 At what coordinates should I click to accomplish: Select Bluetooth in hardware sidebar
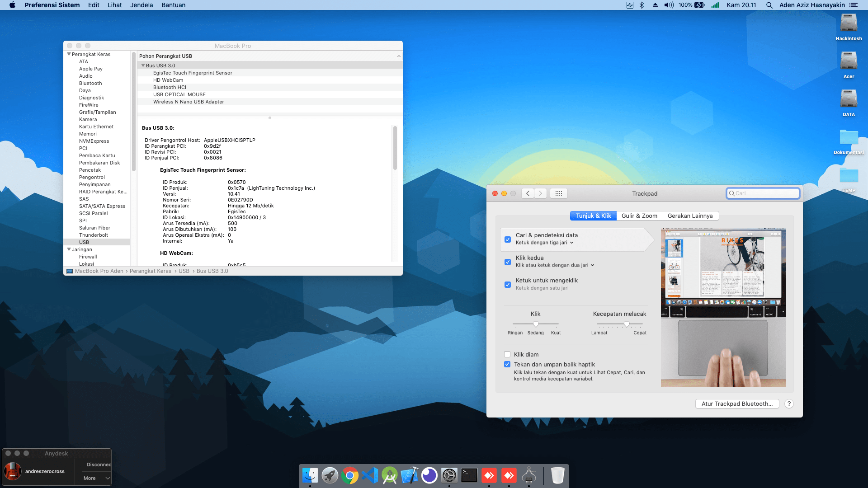(x=90, y=83)
